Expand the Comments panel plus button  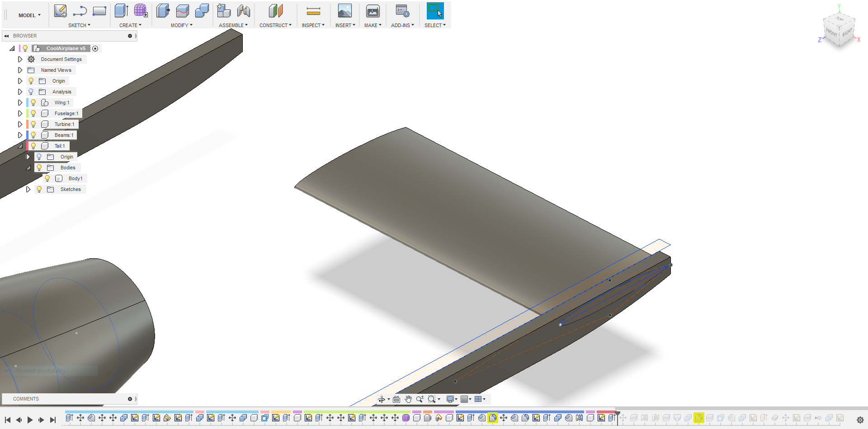pyautogui.click(x=130, y=399)
